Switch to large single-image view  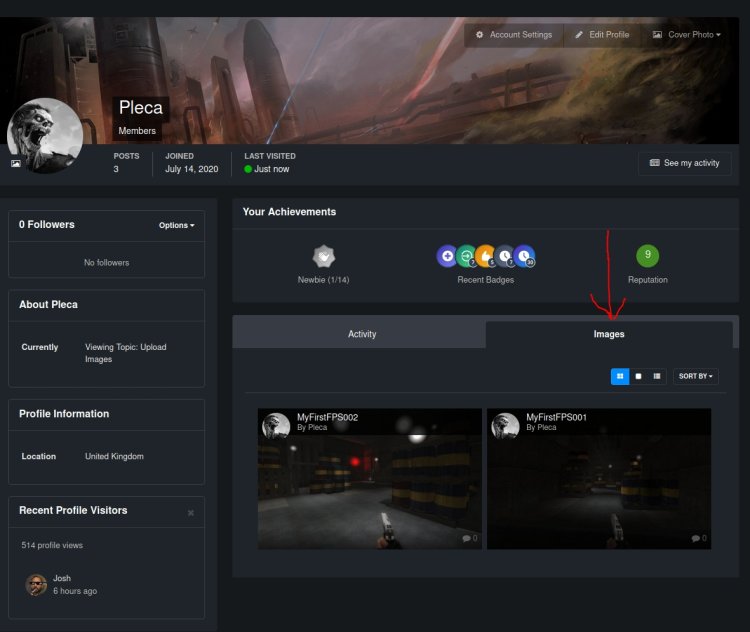638,376
